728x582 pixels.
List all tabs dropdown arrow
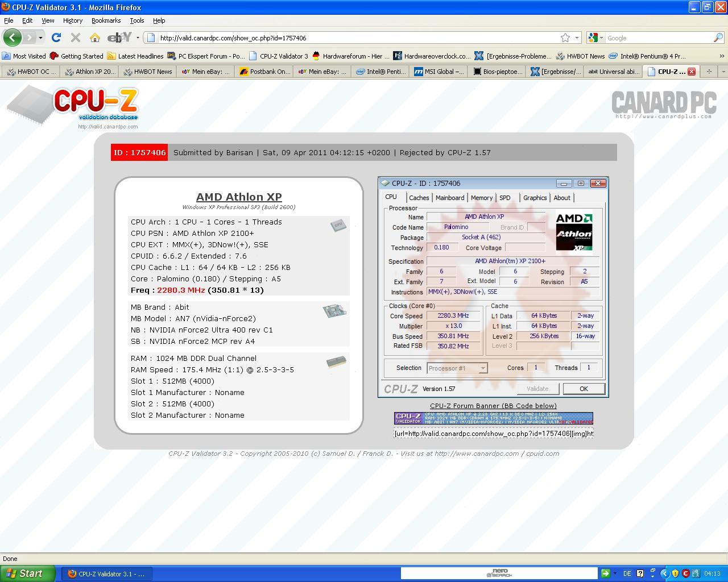[x=723, y=72]
